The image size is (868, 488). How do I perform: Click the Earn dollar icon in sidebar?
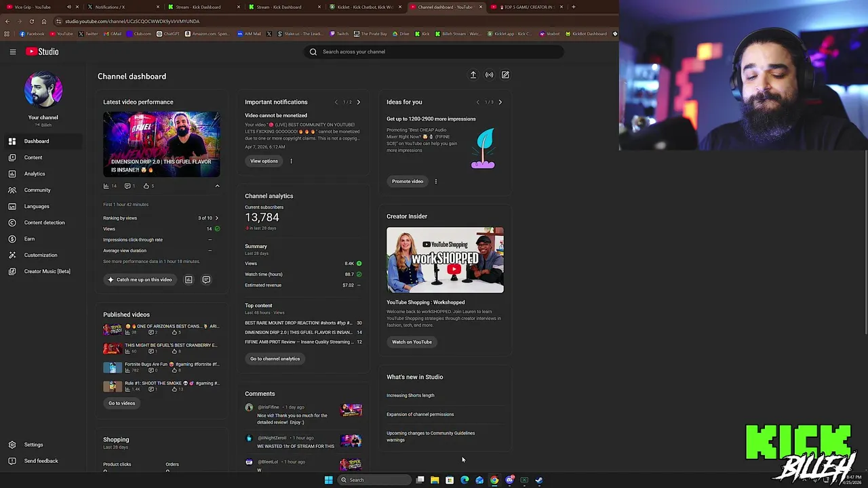click(x=12, y=239)
